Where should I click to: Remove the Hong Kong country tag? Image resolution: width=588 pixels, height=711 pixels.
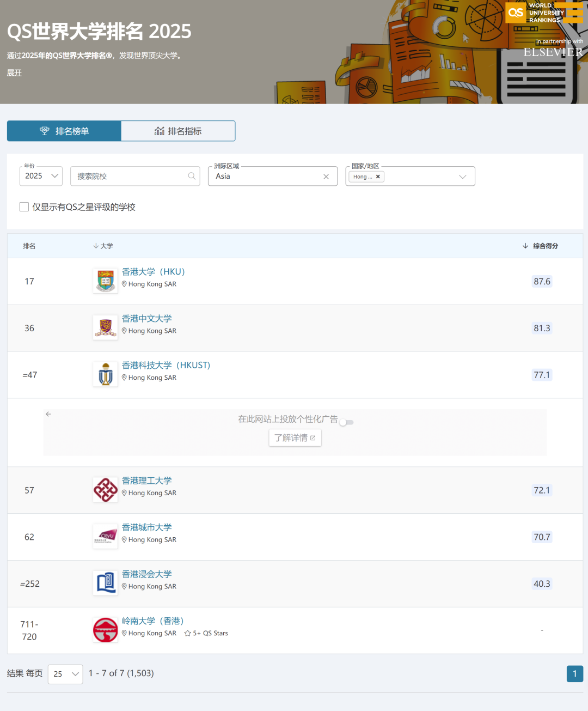coord(378,177)
